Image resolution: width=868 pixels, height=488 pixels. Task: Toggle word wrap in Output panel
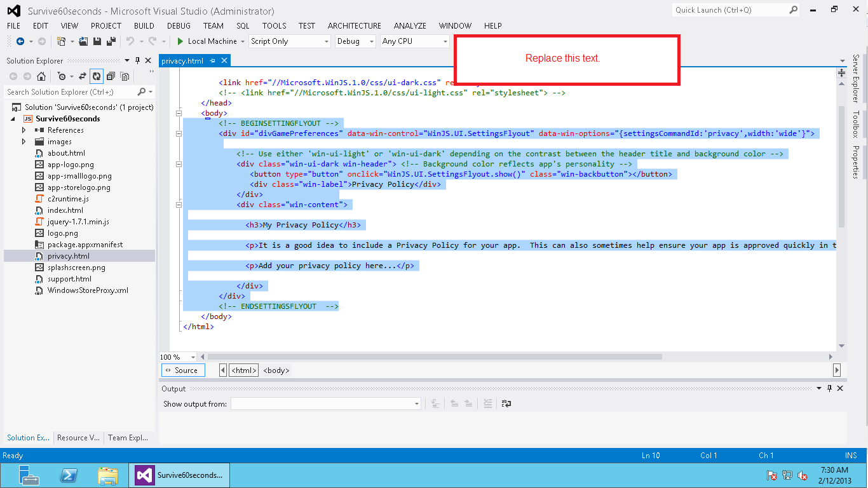point(506,403)
